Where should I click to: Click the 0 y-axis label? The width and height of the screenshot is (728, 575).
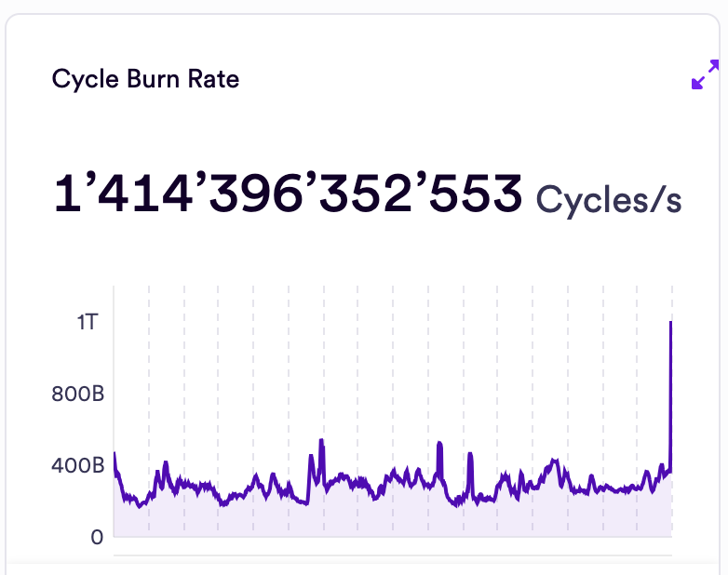[x=96, y=537]
